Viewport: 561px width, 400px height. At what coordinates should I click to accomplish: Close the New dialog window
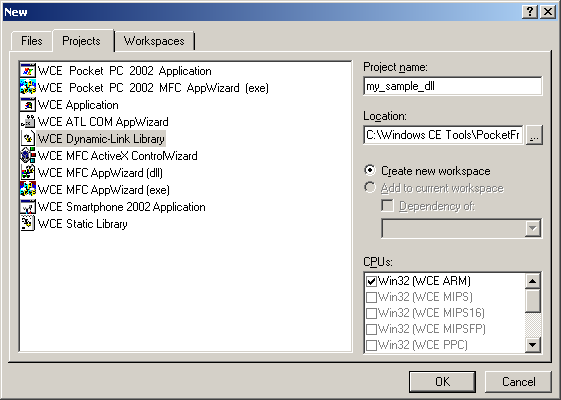(x=548, y=12)
